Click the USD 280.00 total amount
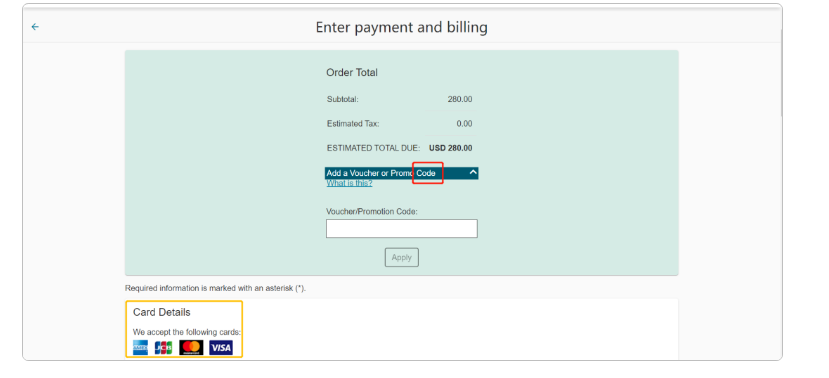This screenshot has width=829, height=378. (x=450, y=148)
